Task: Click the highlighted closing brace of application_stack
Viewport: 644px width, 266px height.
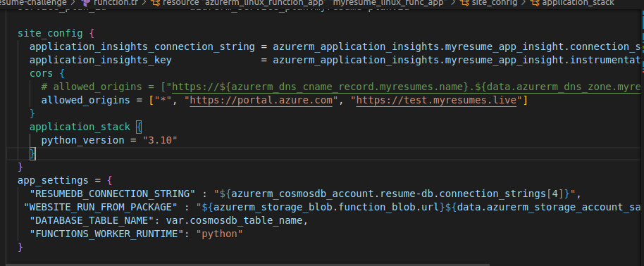Action: click(32, 153)
